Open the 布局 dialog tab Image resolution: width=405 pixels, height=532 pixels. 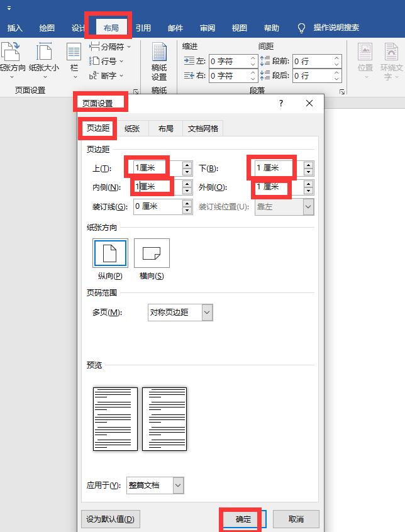(165, 128)
